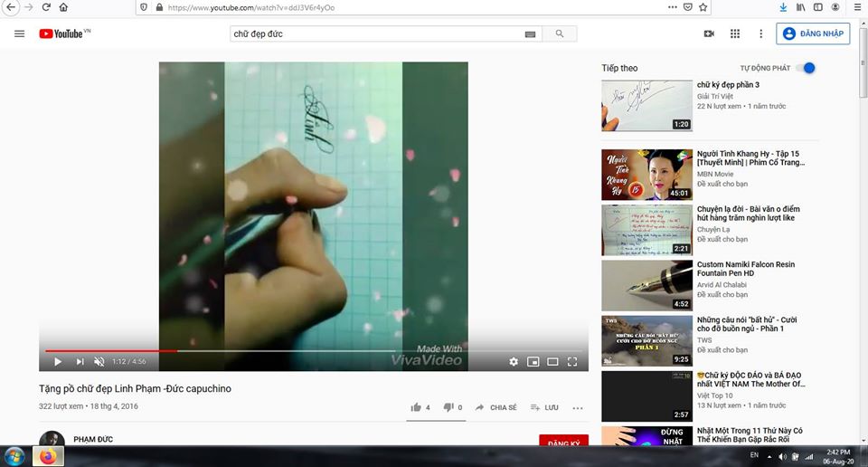Dislike the video with thumbs down
The height and width of the screenshot is (467, 868).
[x=448, y=407]
